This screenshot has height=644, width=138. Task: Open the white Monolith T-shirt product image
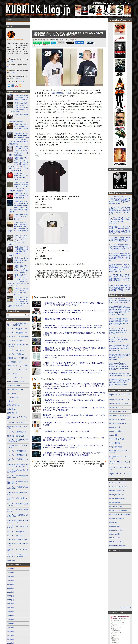click(52, 228)
